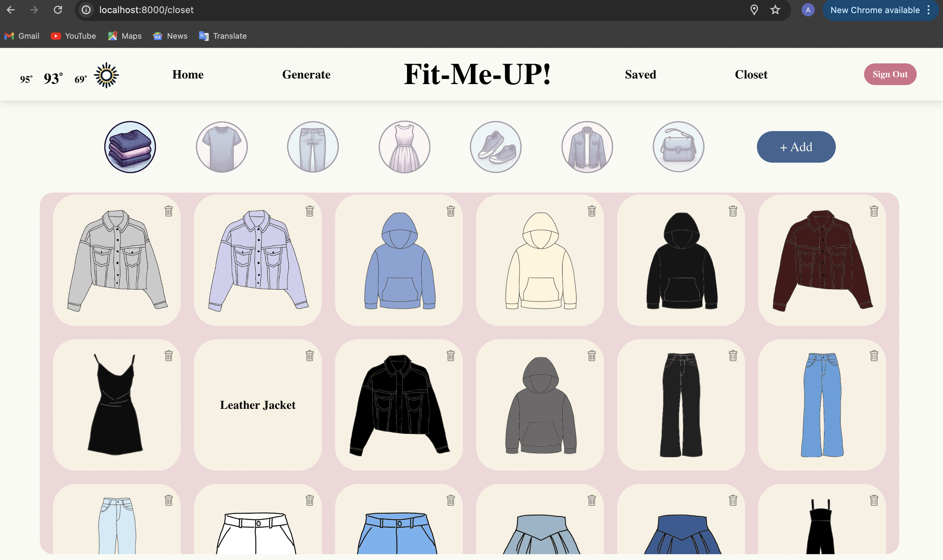Open the News bookmark
The height and width of the screenshot is (560, 943).
point(170,36)
